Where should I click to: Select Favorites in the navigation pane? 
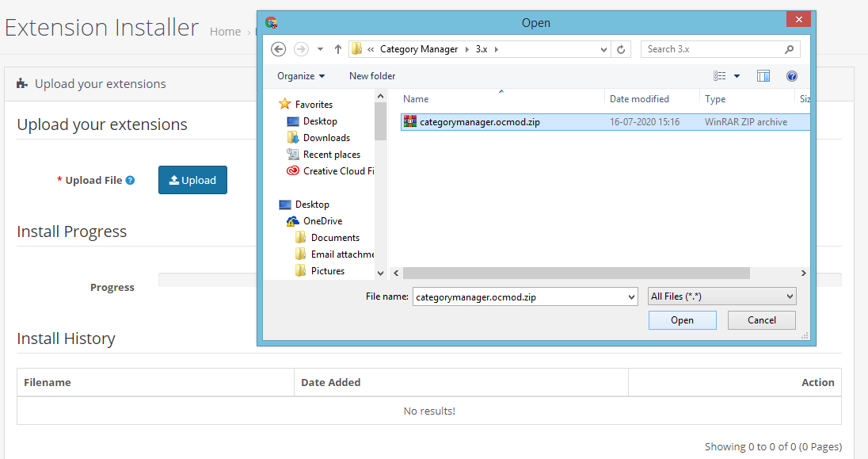pyautogui.click(x=314, y=104)
